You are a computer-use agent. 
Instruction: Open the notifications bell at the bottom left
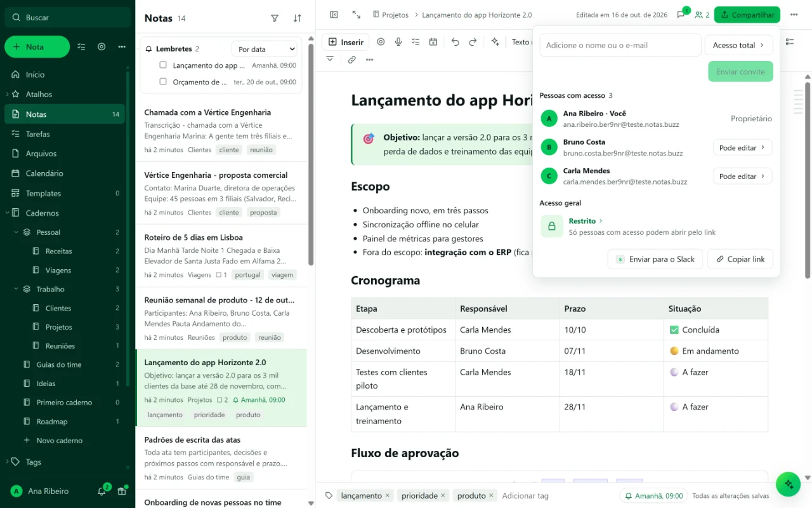click(102, 491)
